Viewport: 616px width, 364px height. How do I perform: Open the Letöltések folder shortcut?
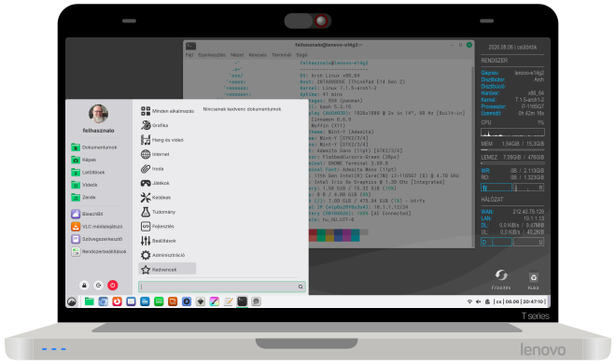[88, 172]
